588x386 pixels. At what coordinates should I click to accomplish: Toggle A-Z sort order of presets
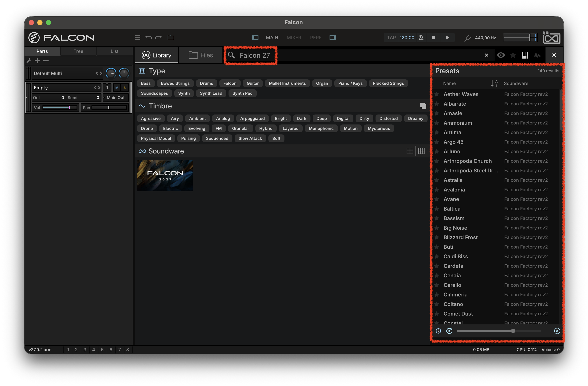(494, 83)
